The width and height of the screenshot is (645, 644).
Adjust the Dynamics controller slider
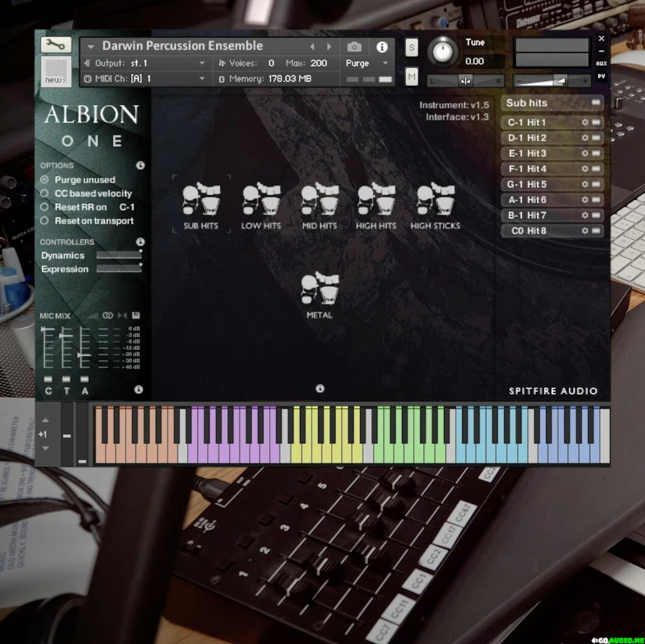(119, 255)
